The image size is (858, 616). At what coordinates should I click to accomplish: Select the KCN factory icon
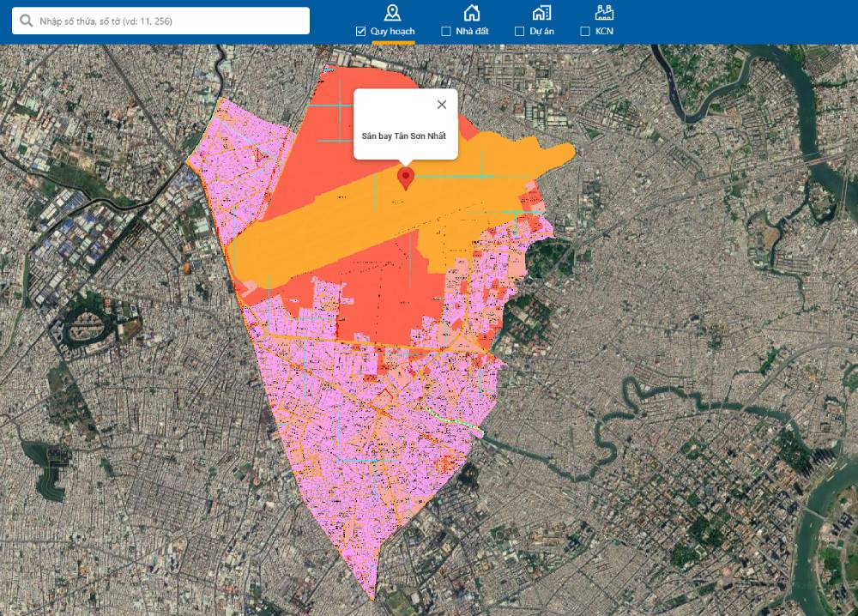coord(605,12)
